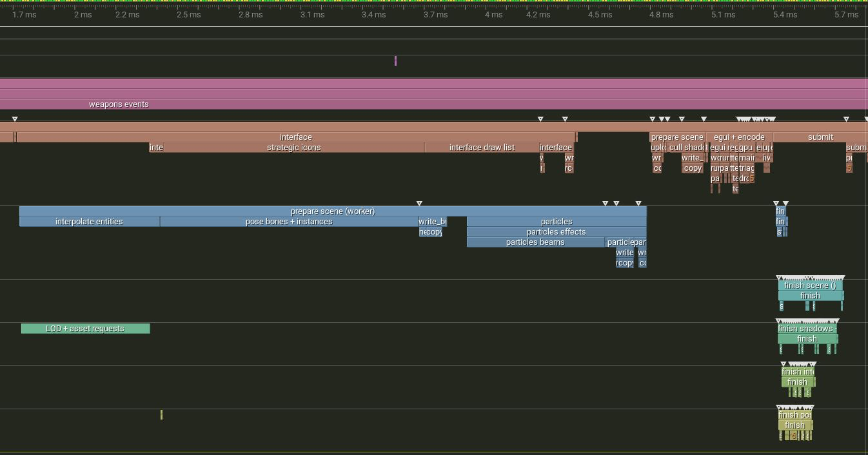Select the interpolate entities span
This screenshot has width=868, height=455.
point(89,222)
